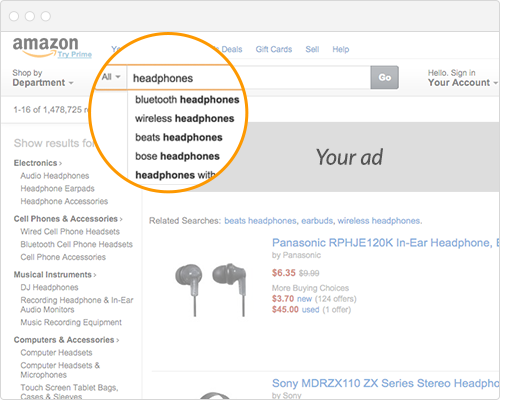Open the Gift Cards link

tap(274, 49)
